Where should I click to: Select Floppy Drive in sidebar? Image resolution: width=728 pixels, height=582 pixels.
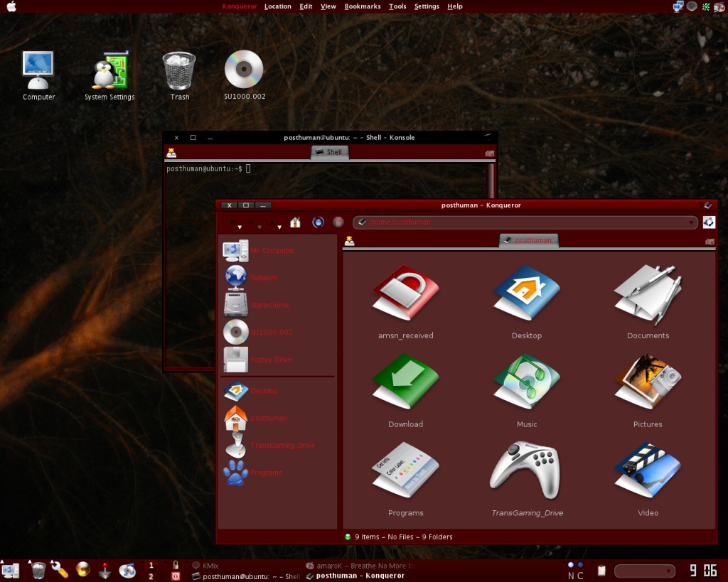(257, 360)
